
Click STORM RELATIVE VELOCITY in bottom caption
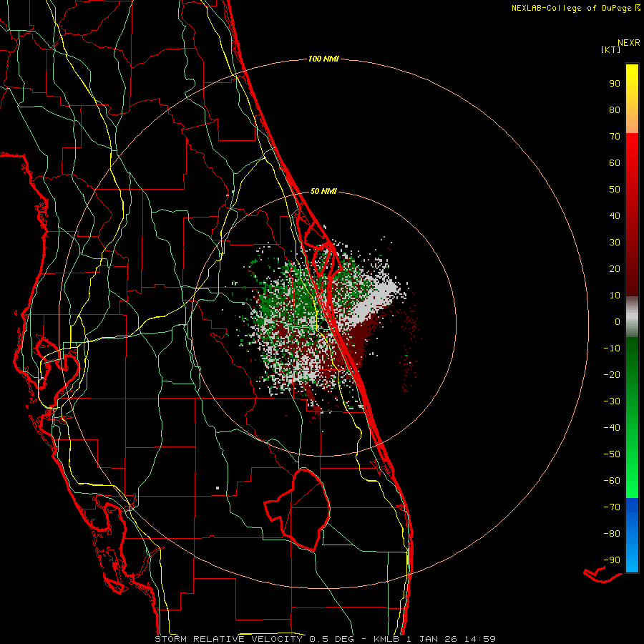[x=229, y=639]
